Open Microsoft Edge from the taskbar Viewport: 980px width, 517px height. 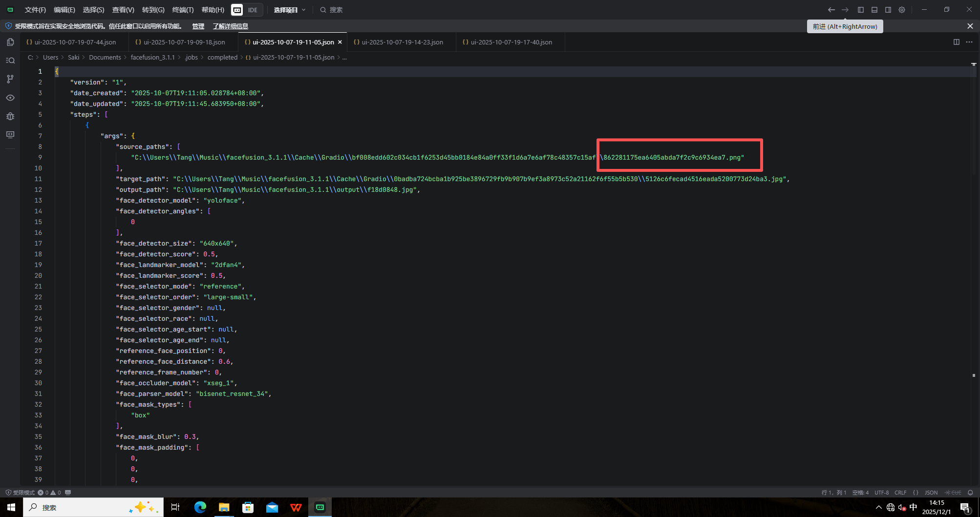point(200,507)
